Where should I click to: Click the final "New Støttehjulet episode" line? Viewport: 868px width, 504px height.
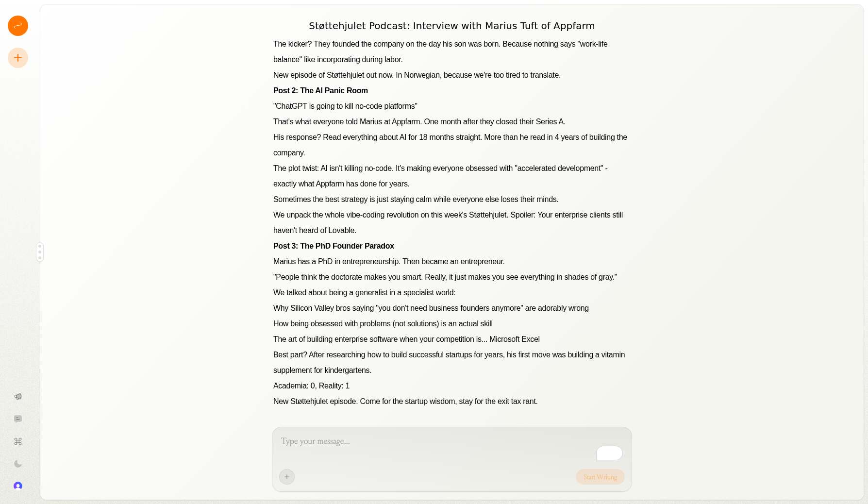coord(405,402)
